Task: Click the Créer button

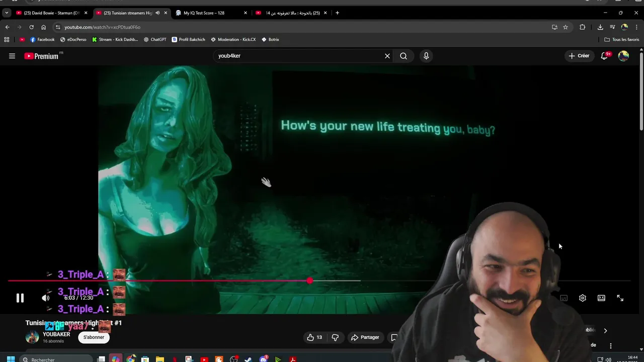Action: click(x=579, y=56)
